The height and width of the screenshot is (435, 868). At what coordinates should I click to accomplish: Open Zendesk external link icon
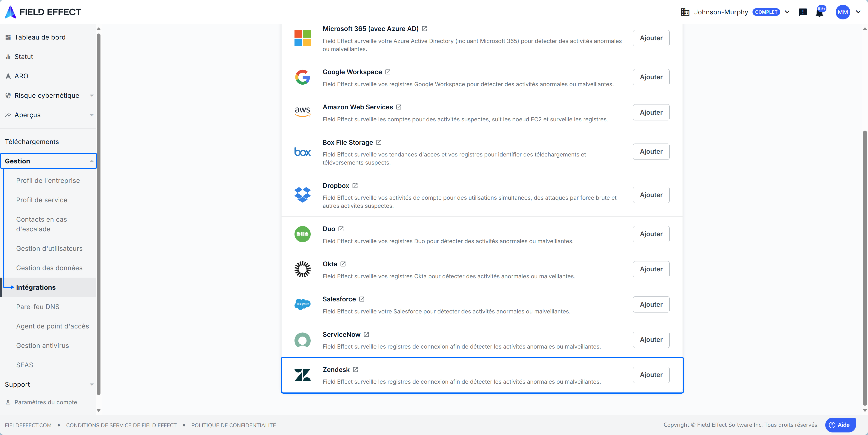tap(355, 370)
